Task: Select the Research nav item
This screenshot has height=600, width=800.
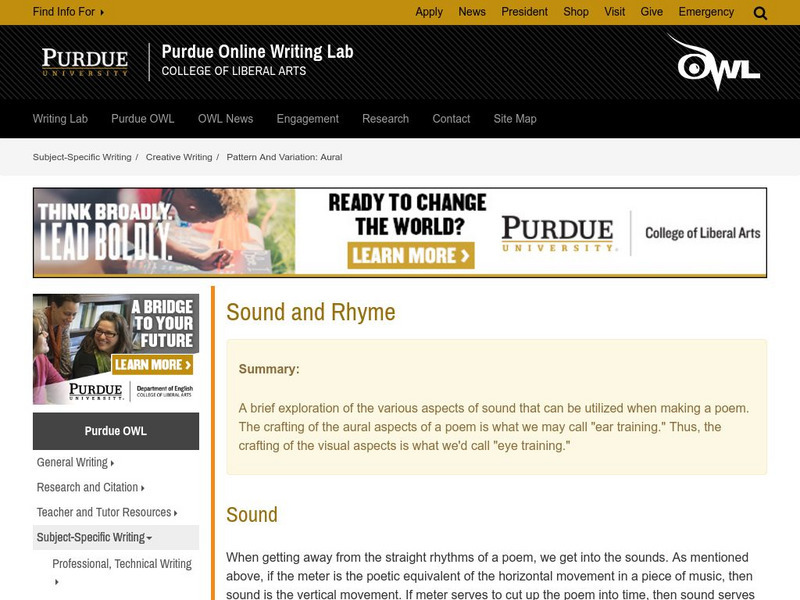Action: (386, 119)
